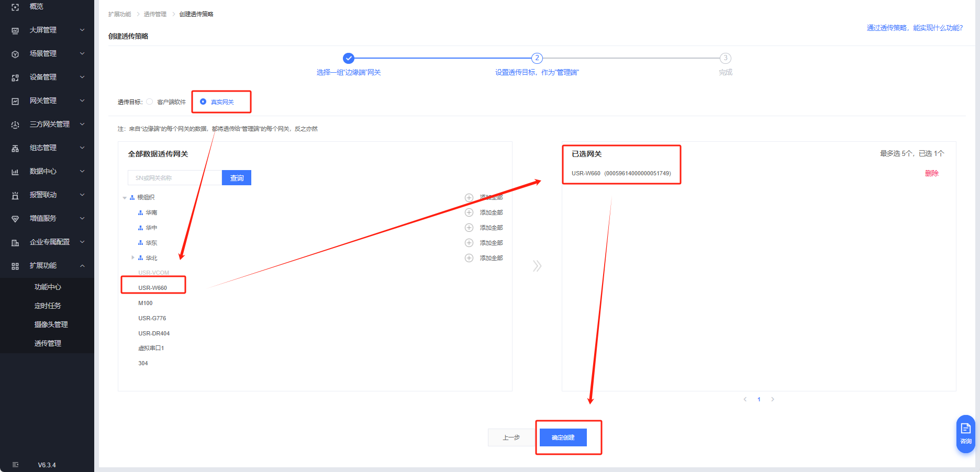Image resolution: width=980 pixels, height=472 pixels.
Task: Click 扩展功能 breadcrumb link
Action: [x=120, y=14]
